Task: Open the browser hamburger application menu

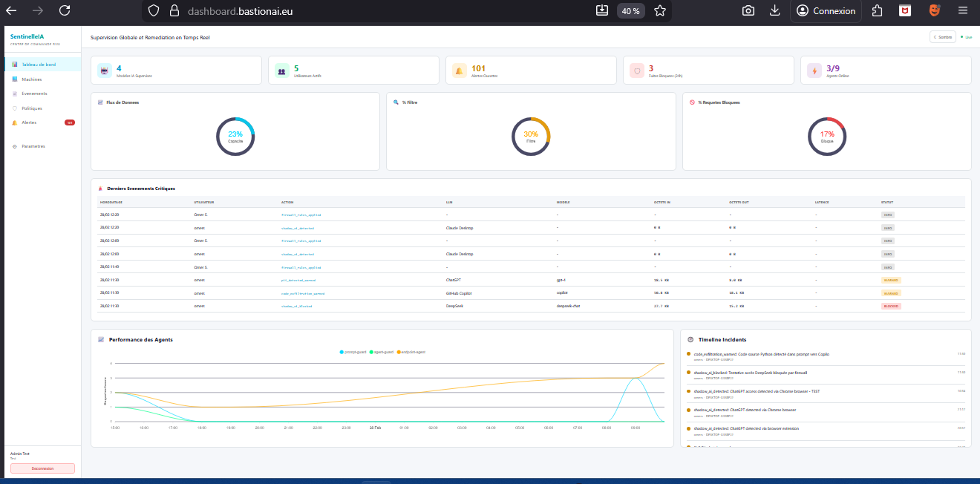Action: 963,10
